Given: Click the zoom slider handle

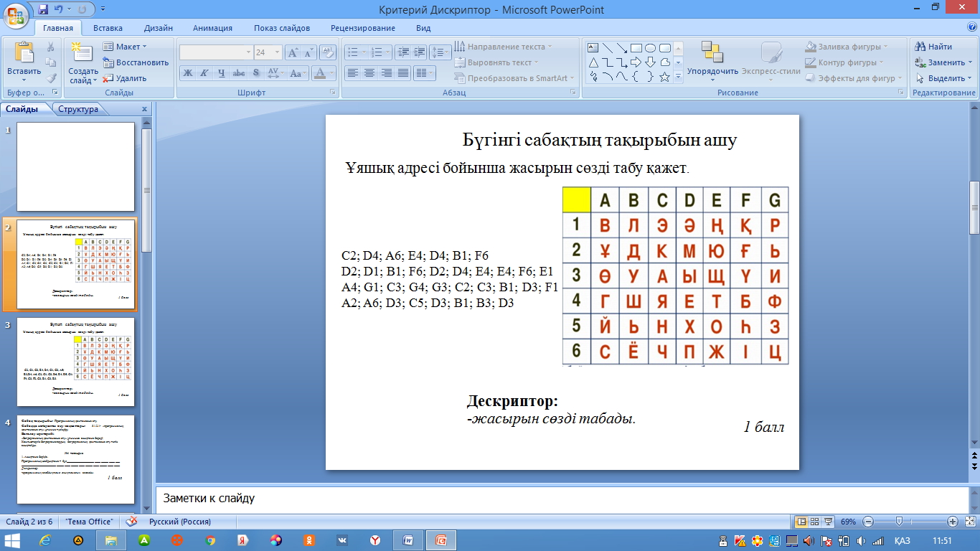Looking at the screenshot, I should click(x=899, y=522).
